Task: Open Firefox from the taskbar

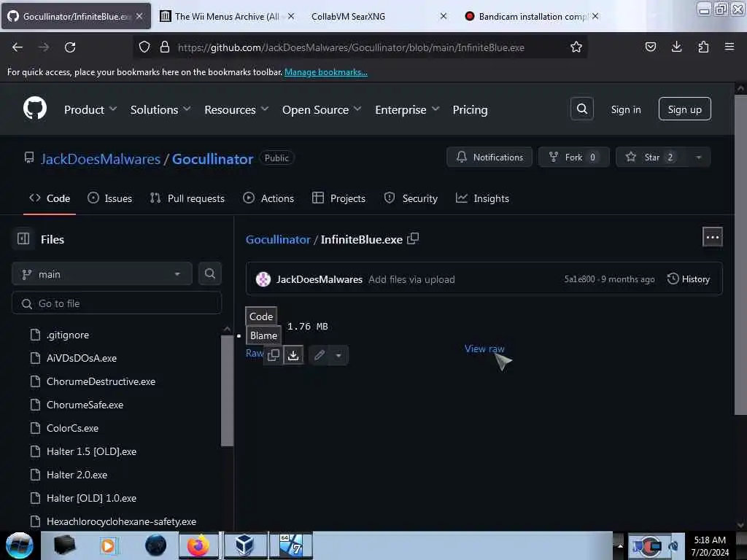Action: tap(198, 545)
